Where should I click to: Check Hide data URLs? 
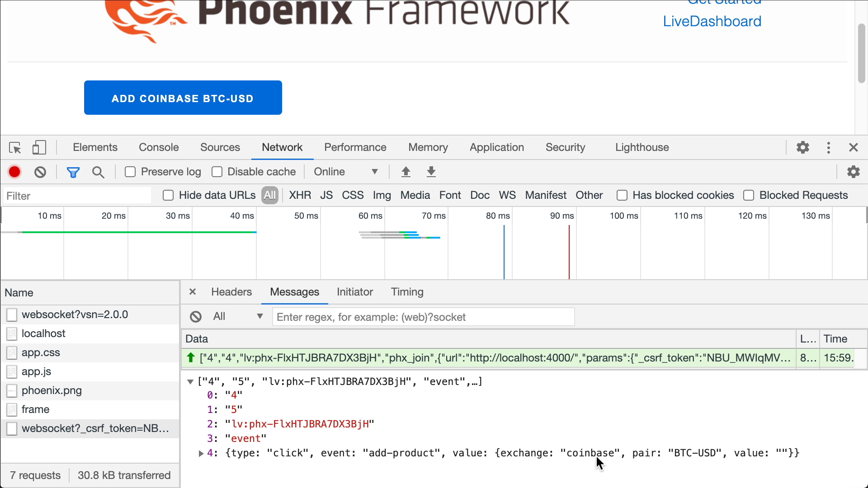click(x=168, y=195)
